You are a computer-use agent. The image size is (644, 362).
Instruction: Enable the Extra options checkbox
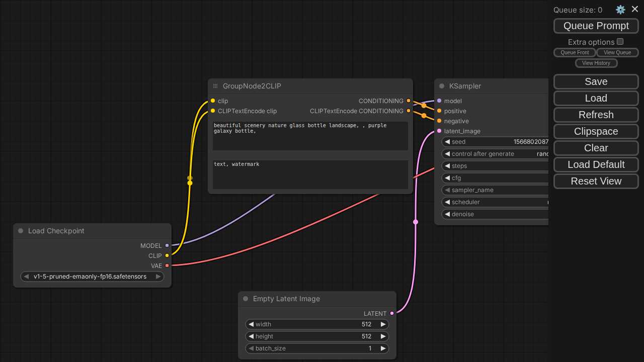coord(620,42)
